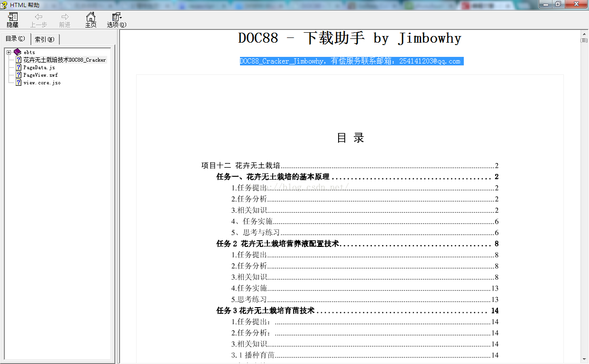The image size is (589, 364).
Task: Click the content pane vertical scrollbar thumb
Action: click(584, 41)
